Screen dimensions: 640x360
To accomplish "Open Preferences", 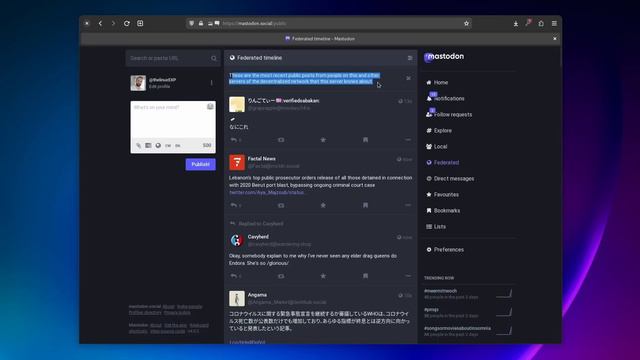I will (x=445, y=249).
